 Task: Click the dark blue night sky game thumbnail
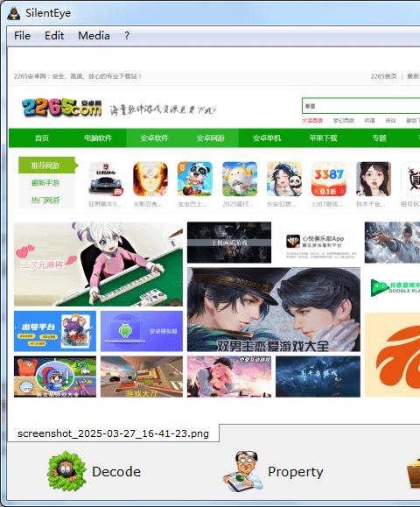tap(318, 377)
